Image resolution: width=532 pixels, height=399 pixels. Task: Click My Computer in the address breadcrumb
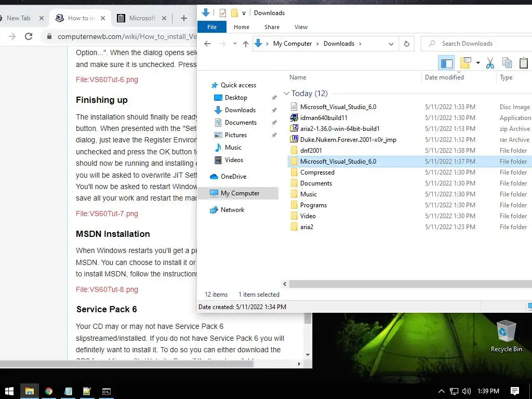point(292,44)
